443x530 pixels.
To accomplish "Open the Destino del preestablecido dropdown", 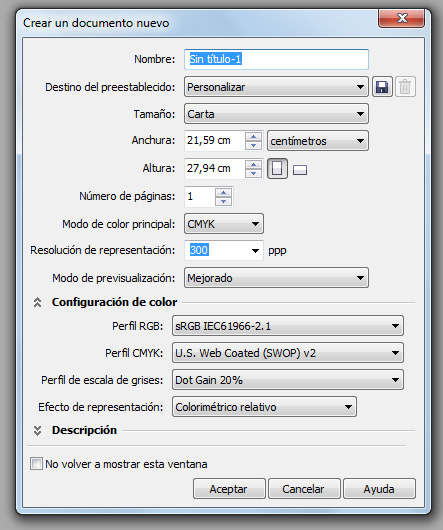I will (276, 87).
